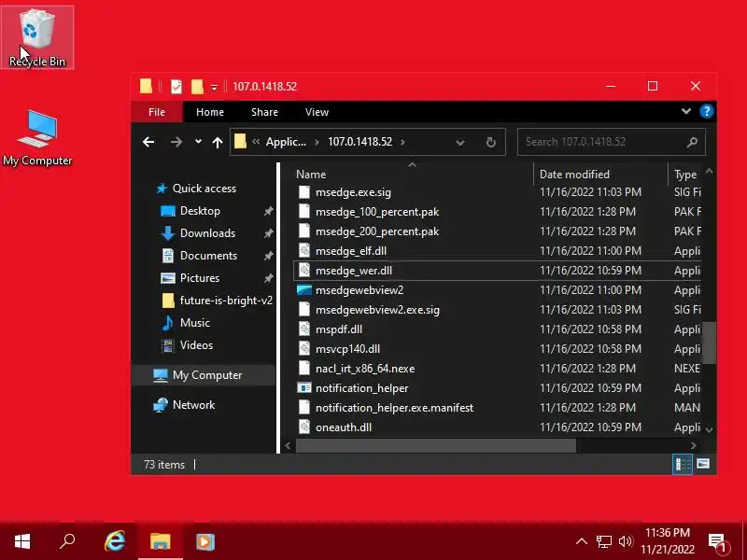
Task: Select the msedgewebview2 application file
Action: [359, 290]
